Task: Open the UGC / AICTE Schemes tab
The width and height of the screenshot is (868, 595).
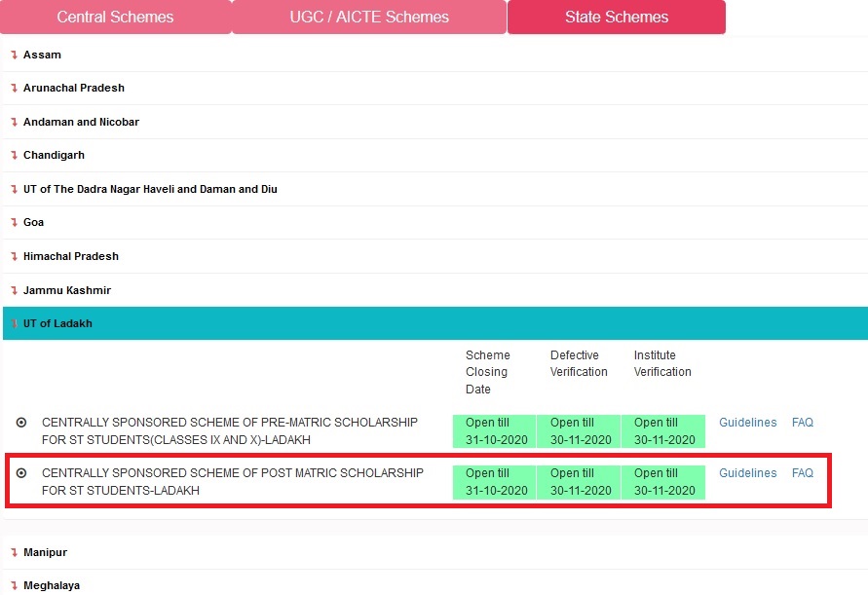Action: [x=369, y=18]
